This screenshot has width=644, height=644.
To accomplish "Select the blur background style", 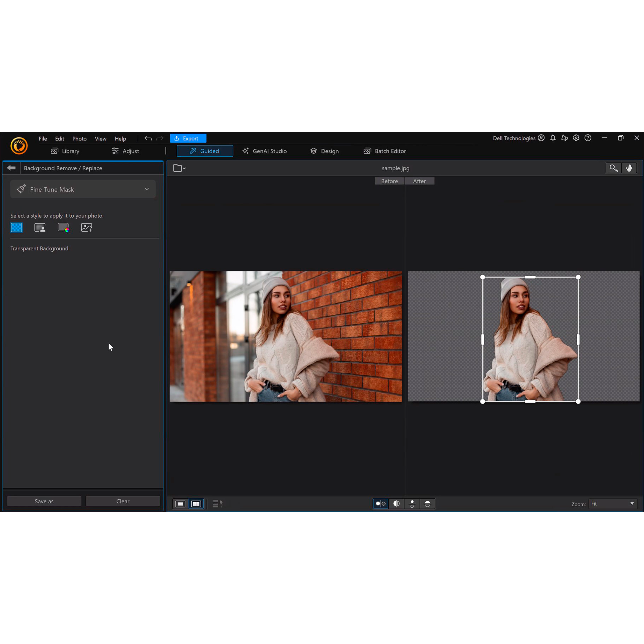I will click(40, 227).
